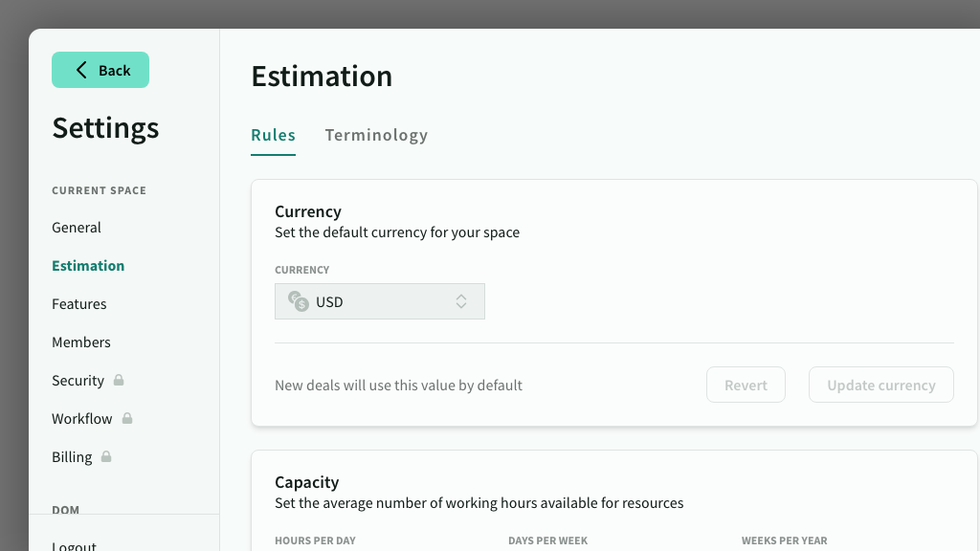980x551 pixels.
Task: Click the Back button
Action: point(100,69)
